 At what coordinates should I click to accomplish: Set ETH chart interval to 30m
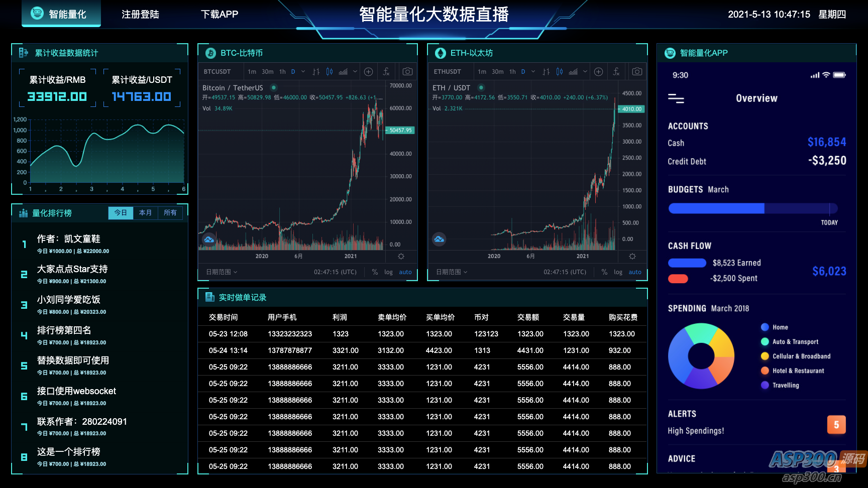(x=498, y=72)
